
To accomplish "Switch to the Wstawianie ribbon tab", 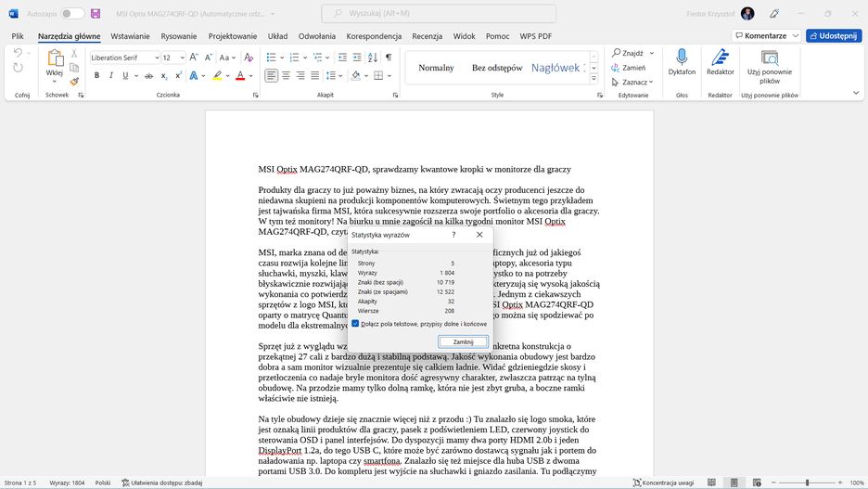I will 130,35.
